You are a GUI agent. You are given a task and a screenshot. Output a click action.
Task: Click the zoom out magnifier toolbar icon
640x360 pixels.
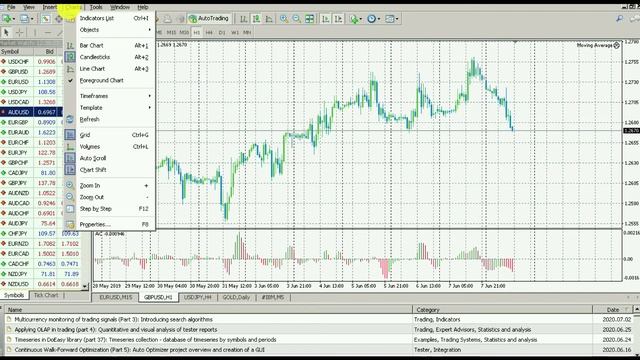click(x=297, y=19)
